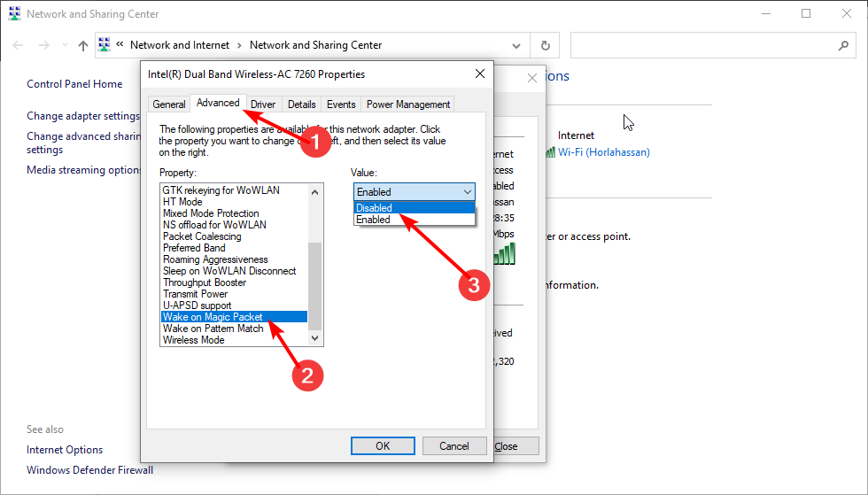Open Change adapter settings link
Screen dimensions: 868x495
[83, 116]
